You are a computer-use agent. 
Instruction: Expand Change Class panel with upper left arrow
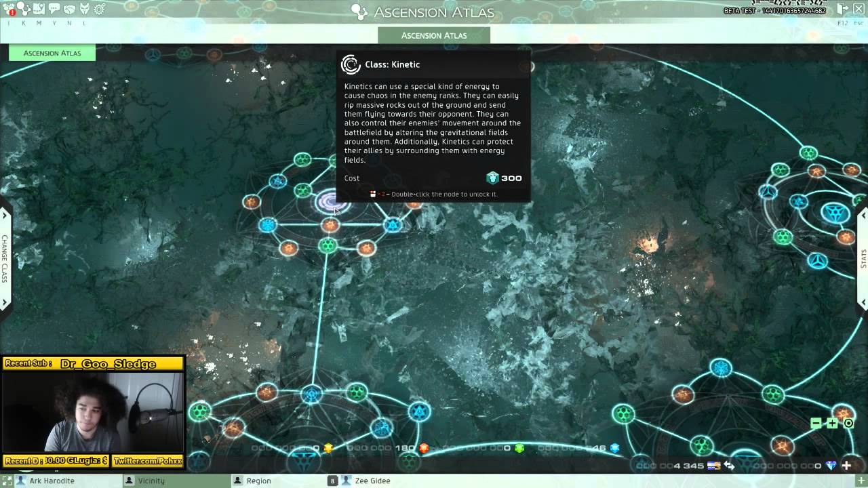(5, 216)
